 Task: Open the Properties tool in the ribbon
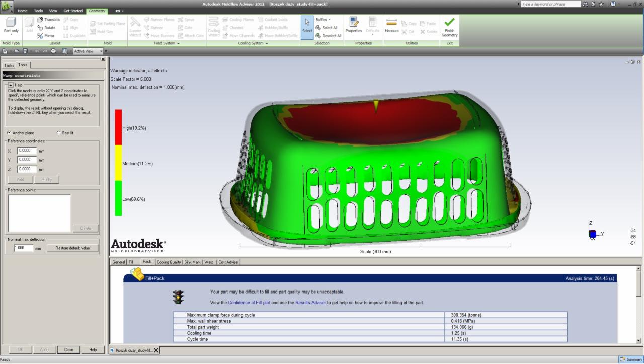[354, 25]
